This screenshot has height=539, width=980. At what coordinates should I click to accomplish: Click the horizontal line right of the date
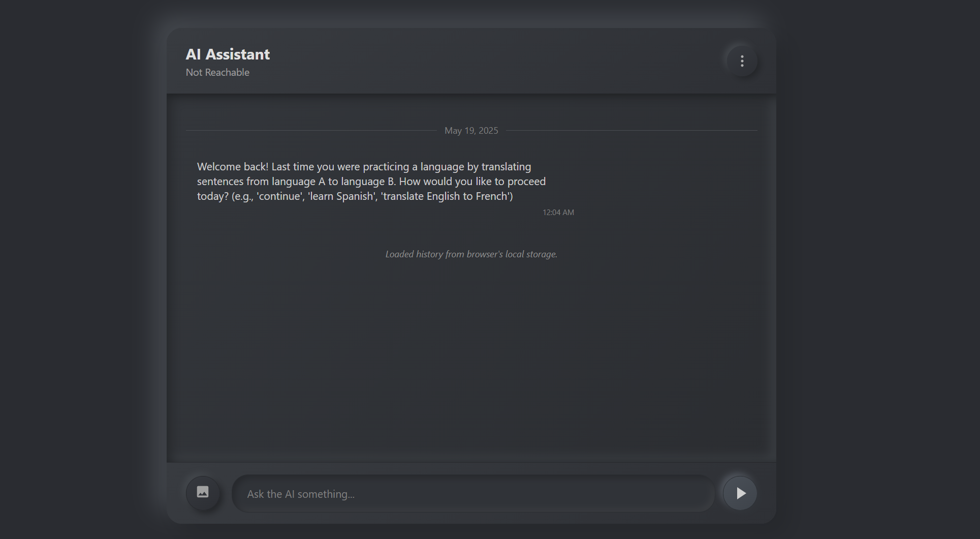tap(631, 131)
